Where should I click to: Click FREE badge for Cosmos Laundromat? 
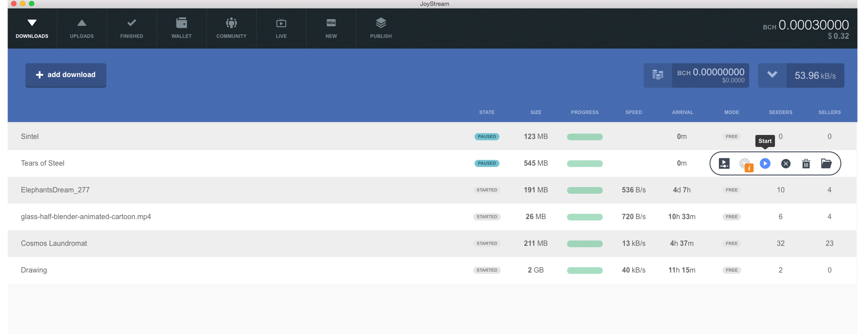coord(732,244)
